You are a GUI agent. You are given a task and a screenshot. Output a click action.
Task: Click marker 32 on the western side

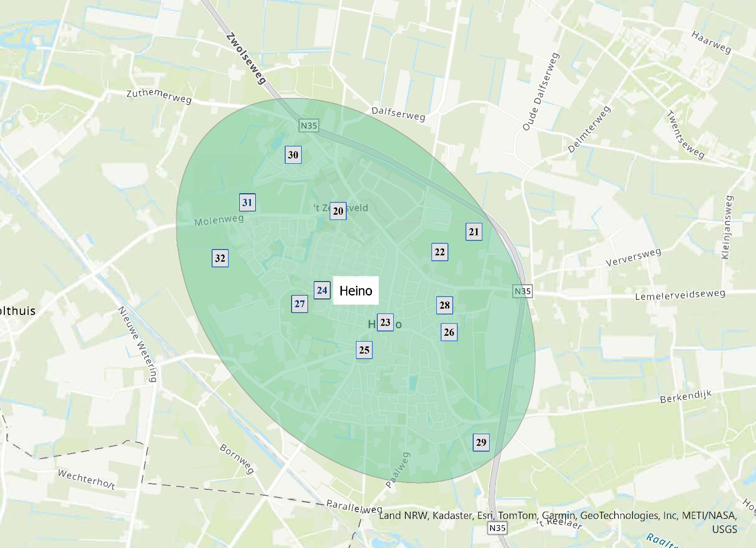point(220,258)
